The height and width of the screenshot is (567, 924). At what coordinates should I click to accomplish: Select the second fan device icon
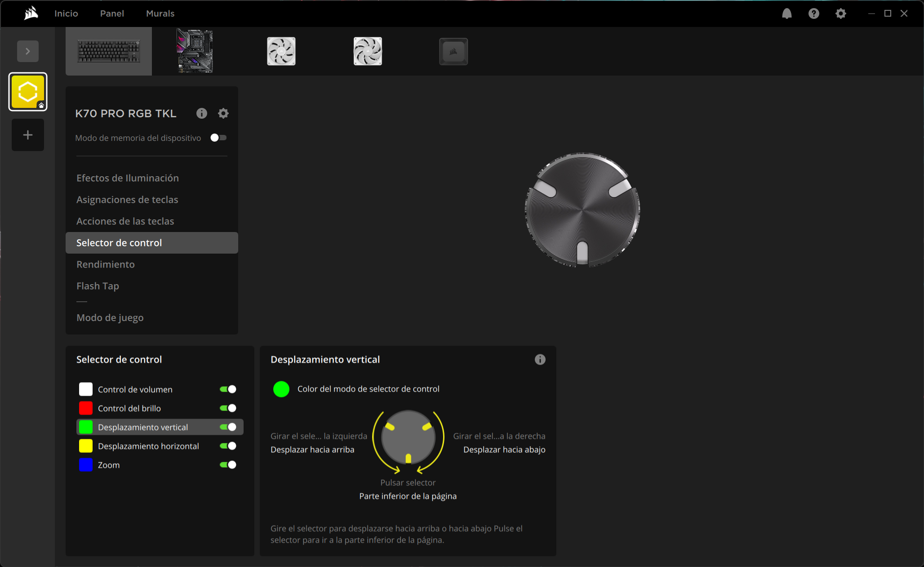tap(368, 51)
